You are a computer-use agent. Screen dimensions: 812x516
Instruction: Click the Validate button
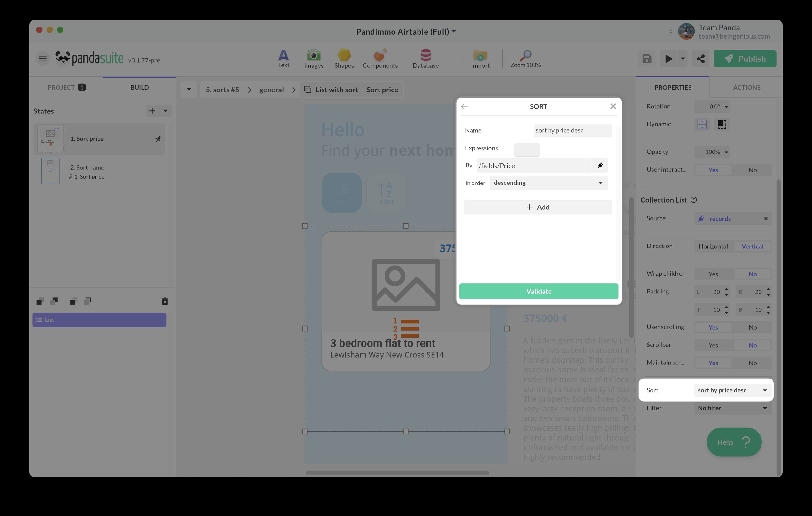point(539,291)
